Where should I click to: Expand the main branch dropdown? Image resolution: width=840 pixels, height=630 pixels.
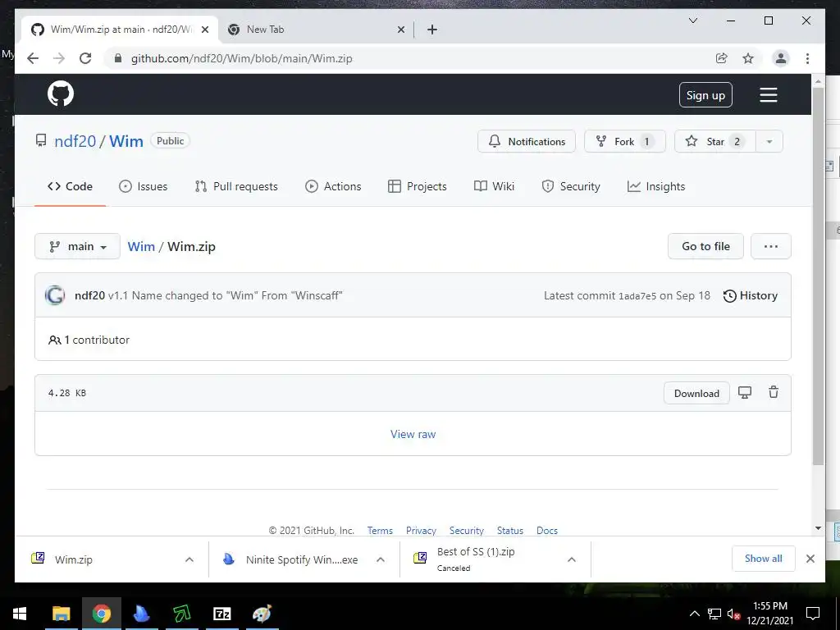pyautogui.click(x=78, y=246)
